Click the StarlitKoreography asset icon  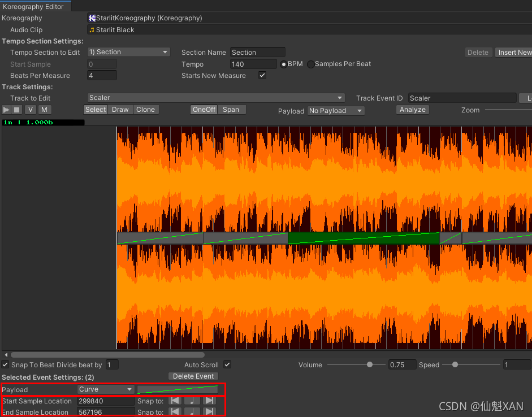click(x=92, y=18)
